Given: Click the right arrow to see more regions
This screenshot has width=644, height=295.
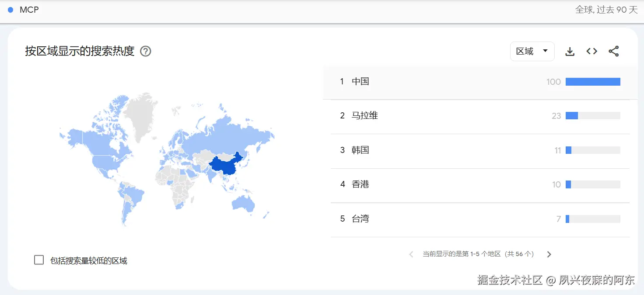Looking at the screenshot, I should tap(549, 254).
